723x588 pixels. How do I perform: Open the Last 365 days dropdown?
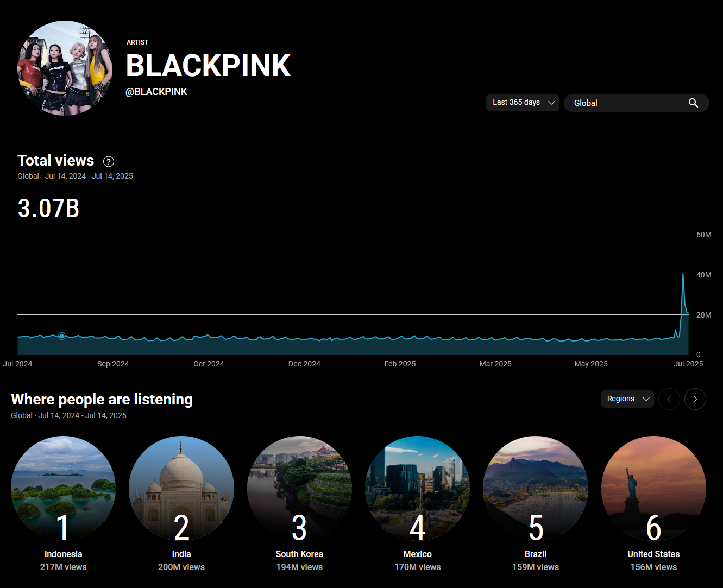[x=523, y=103]
